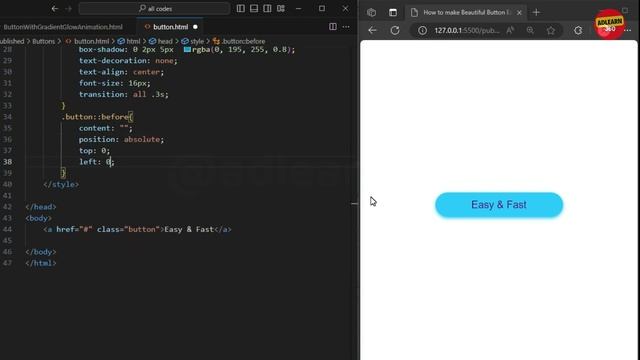The height and width of the screenshot is (360, 640).
Task: Click the anchor tag line with class="button"
Action: [138, 229]
